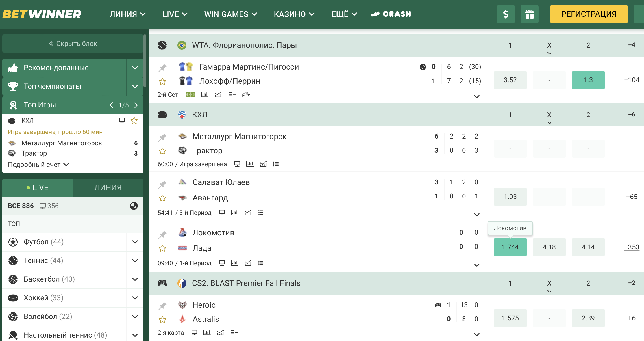Image resolution: width=644 pixels, height=341 pixels.
Task: Open live broadcast icon for Салават Юлаев match
Action: coord(222,213)
